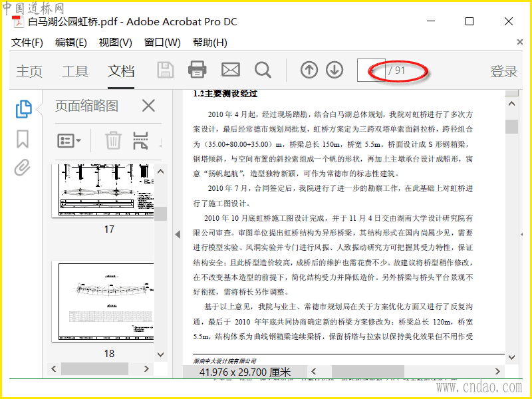Click document horizontal scroll thumb
Screen dimensions: 532x399
click(x=368, y=372)
